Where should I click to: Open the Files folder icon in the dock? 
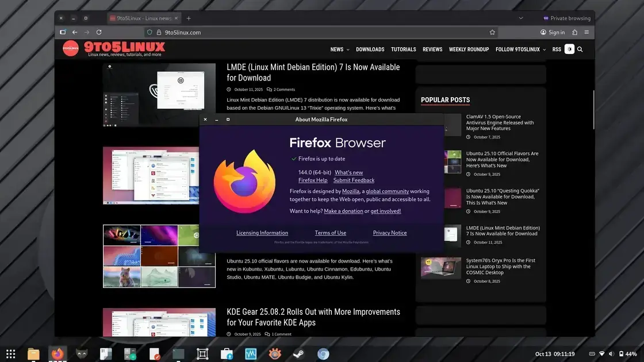coord(33,354)
